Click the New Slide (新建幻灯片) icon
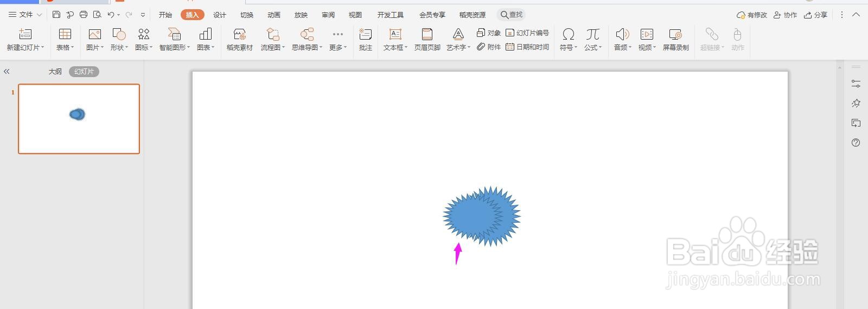 coord(25,34)
